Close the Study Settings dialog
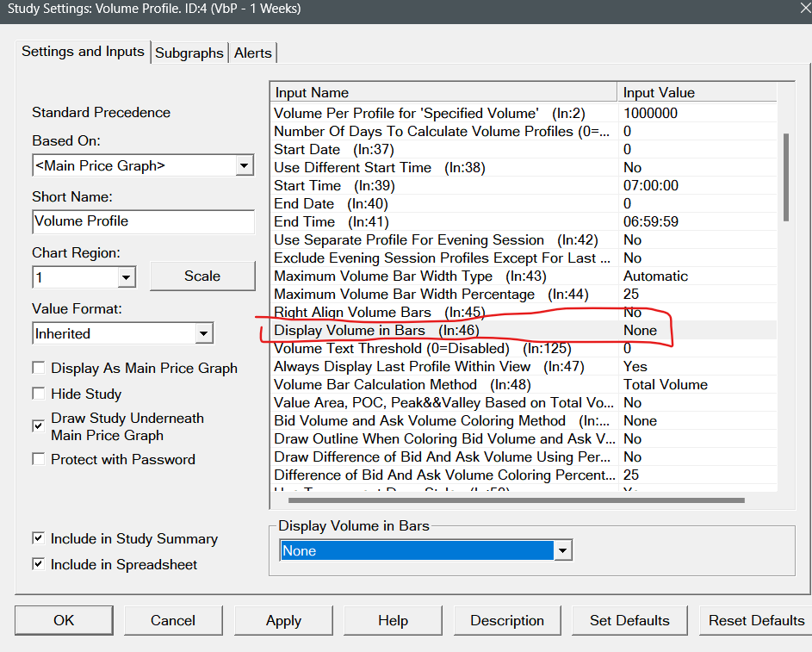The height and width of the screenshot is (652, 812). 804,9
